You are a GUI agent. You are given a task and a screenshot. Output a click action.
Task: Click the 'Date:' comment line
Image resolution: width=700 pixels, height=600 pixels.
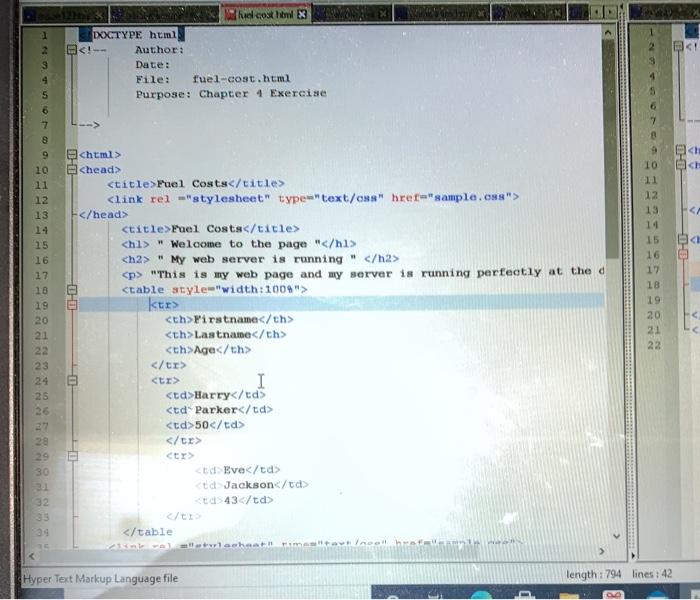click(153, 65)
